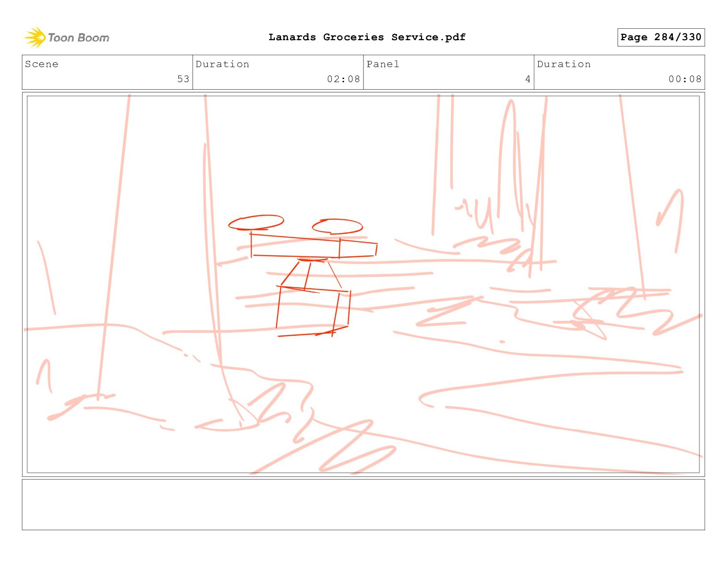The height and width of the screenshot is (563, 728).
Task: Select the title 'Lanards Groceries Service.pdf'
Action: pyautogui.click(x=367, y=37)
